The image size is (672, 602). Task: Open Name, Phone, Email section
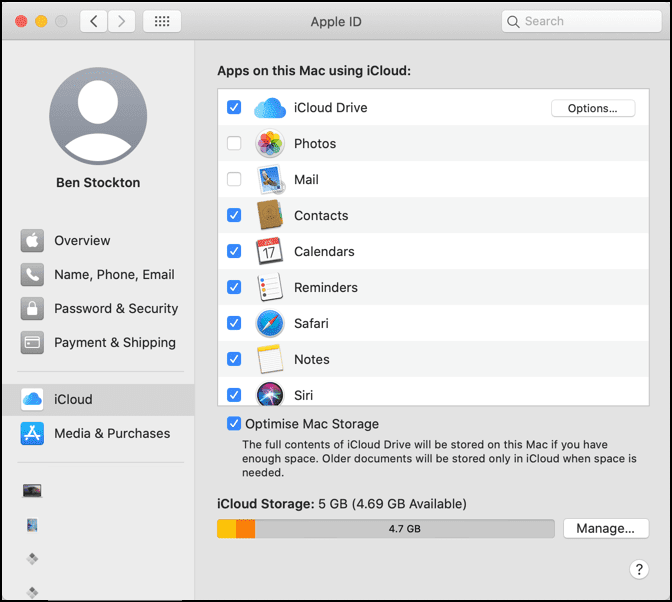[x=98, y=274]
